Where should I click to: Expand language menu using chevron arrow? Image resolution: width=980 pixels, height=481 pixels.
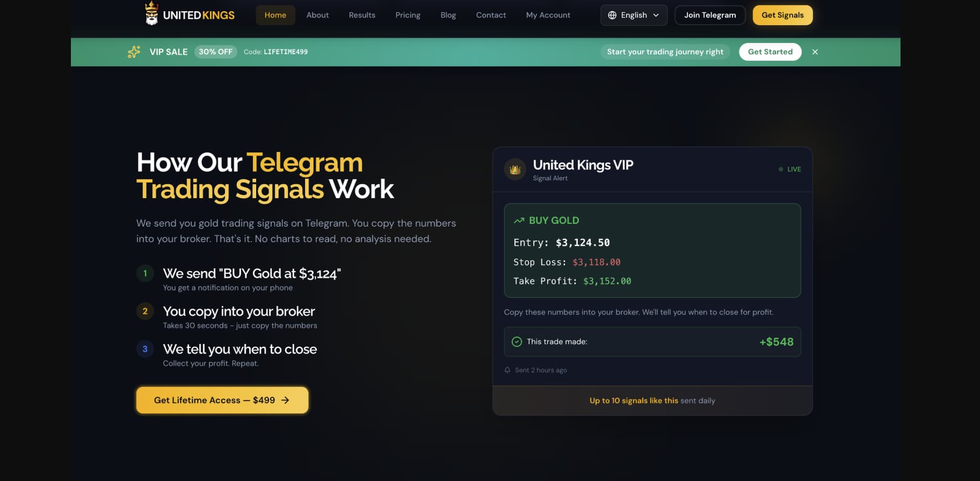656,15
